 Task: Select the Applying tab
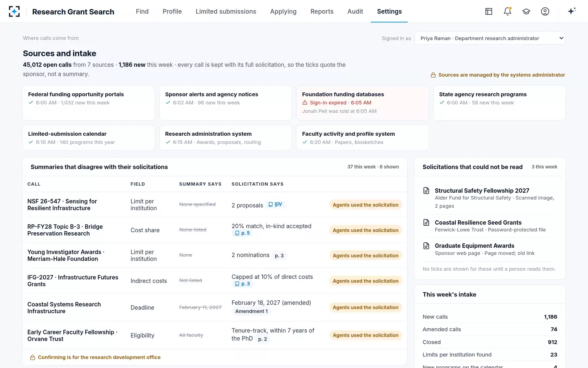coord(283,11)
